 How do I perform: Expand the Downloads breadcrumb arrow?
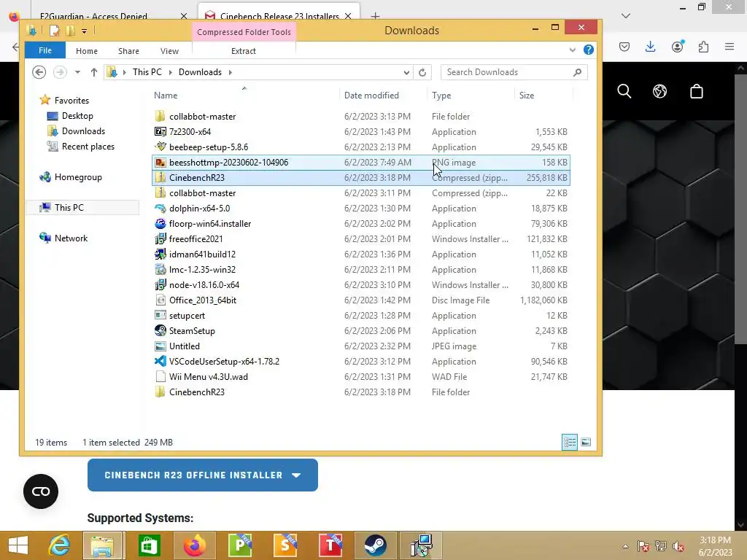click(230, 72)
